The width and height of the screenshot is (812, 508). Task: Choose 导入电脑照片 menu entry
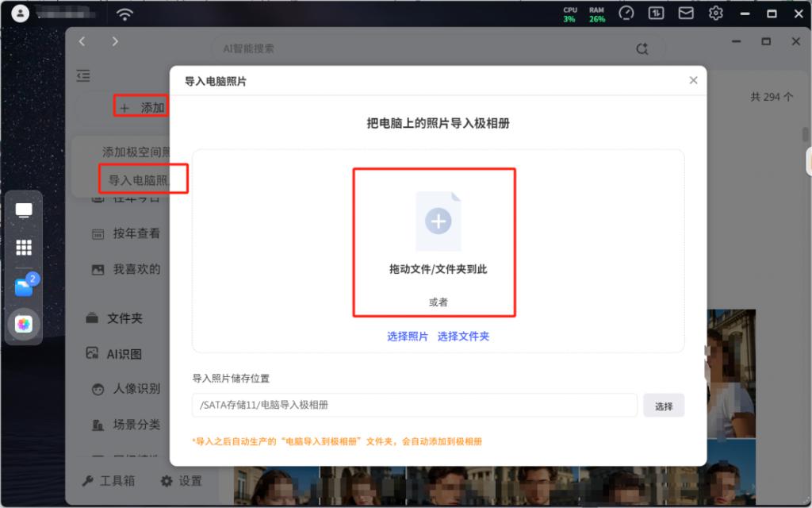point(138,180)
